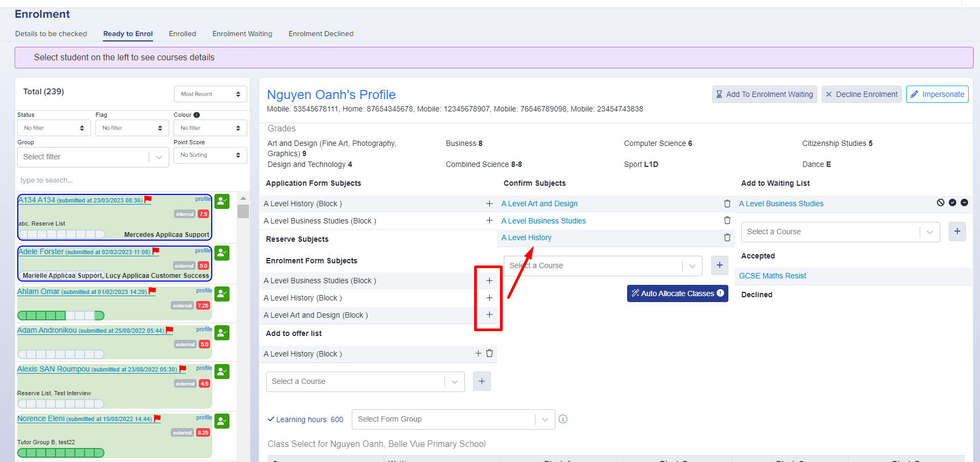Add enrolment form A Level Business Studies plus

[x=489, y=281]
